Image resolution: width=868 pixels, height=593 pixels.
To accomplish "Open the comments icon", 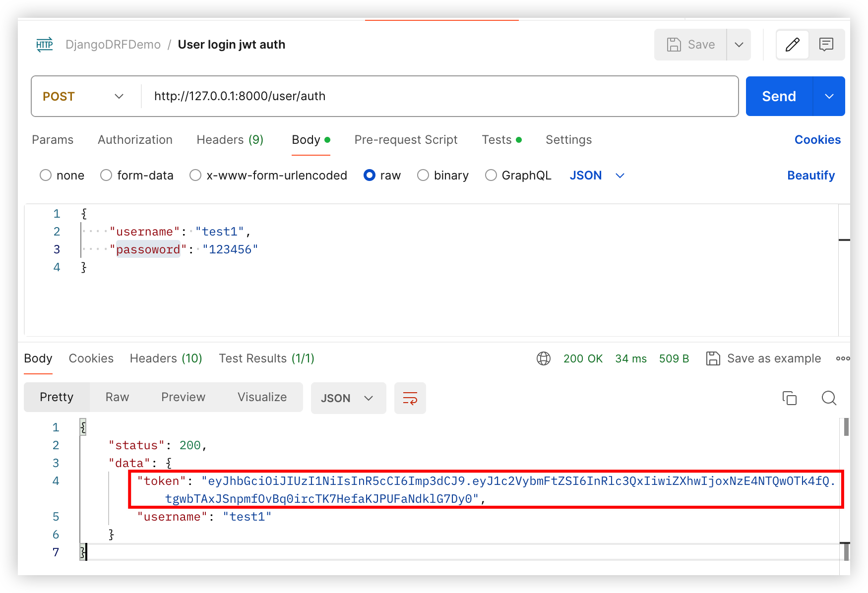I will [x=826, y=45].
